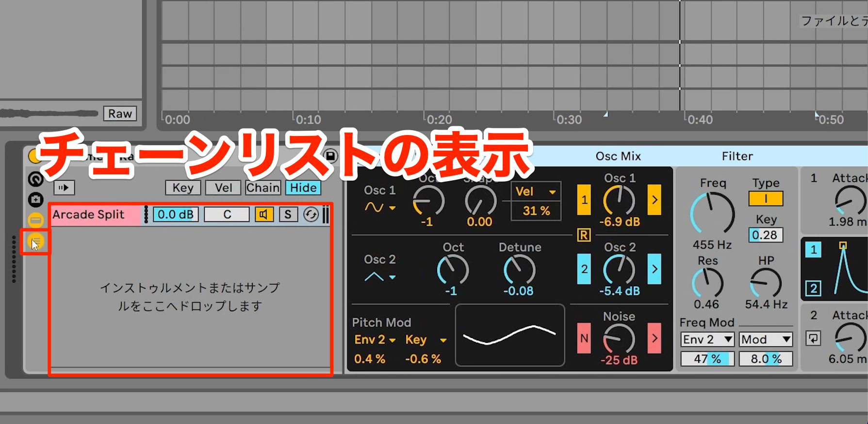868x424 pixels.
Task: Enable the Auto Select chain button
Action: tap(64, 187)
